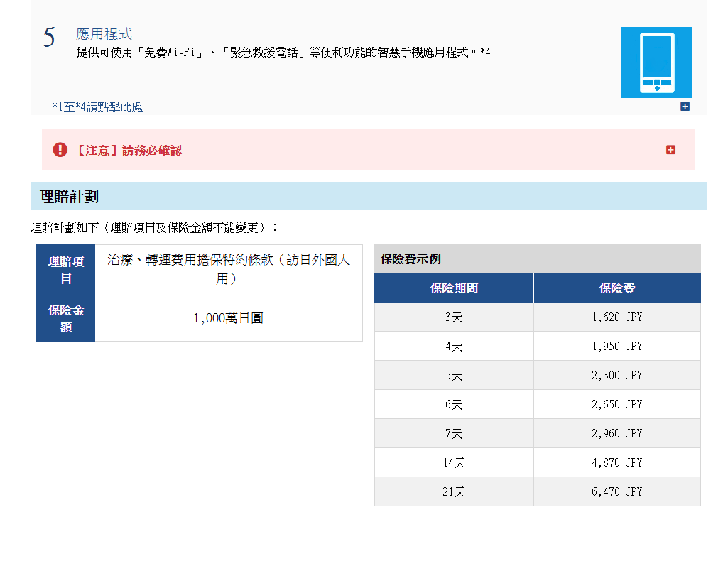
Task: Click the 1,000萬日圓 coverage amount cell
Action: tap(228, 319)
